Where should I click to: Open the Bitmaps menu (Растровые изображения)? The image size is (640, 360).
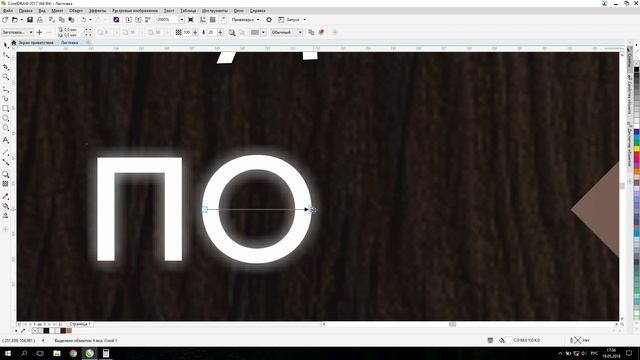click(135, 11)
